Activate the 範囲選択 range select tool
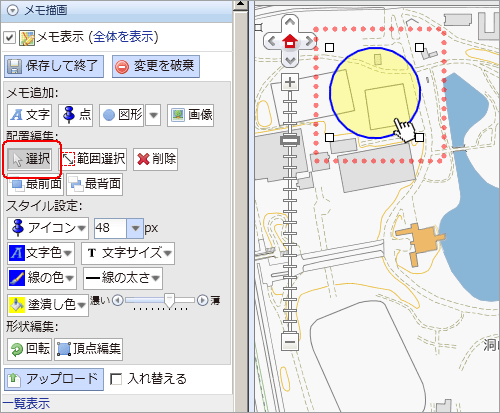This screenshot has height=413, width=500. pos(94,159)
